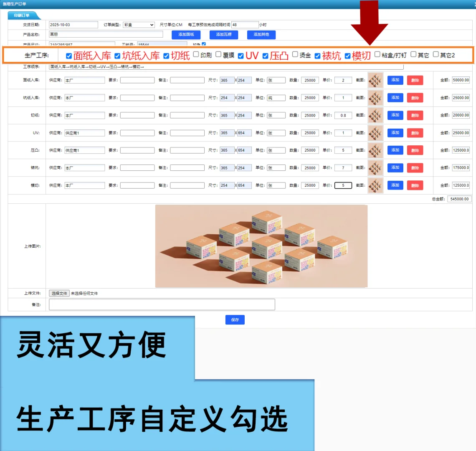Open the 截图 thumbnail in the UV row
Screen dimensions: 476x451
(375, 132)
